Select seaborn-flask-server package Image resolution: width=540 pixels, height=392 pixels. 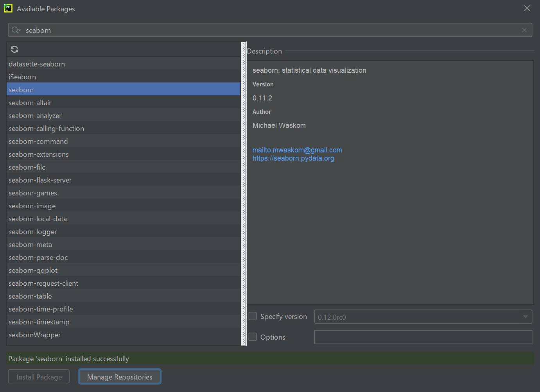click(x=123, y=180)
